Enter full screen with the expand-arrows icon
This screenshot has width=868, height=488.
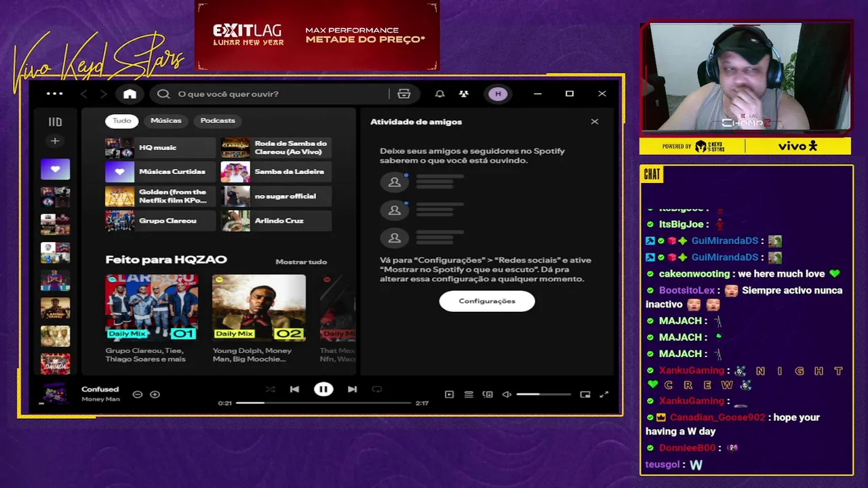(604, 394)
